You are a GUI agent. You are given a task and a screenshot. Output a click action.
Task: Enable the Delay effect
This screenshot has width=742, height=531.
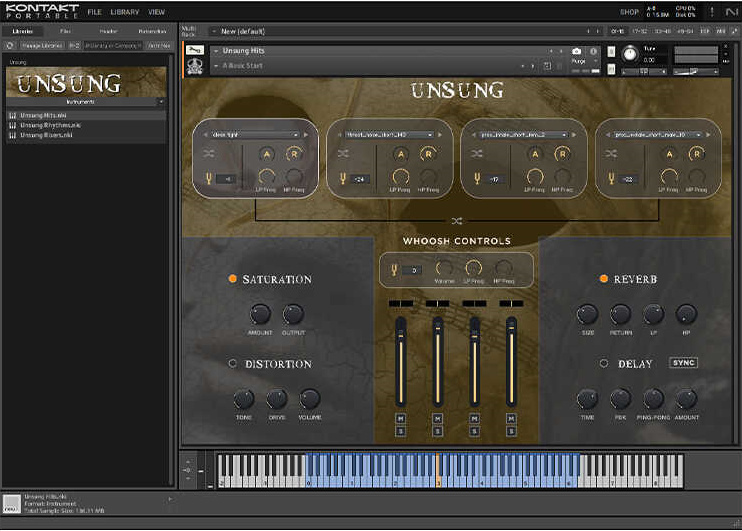604,363
